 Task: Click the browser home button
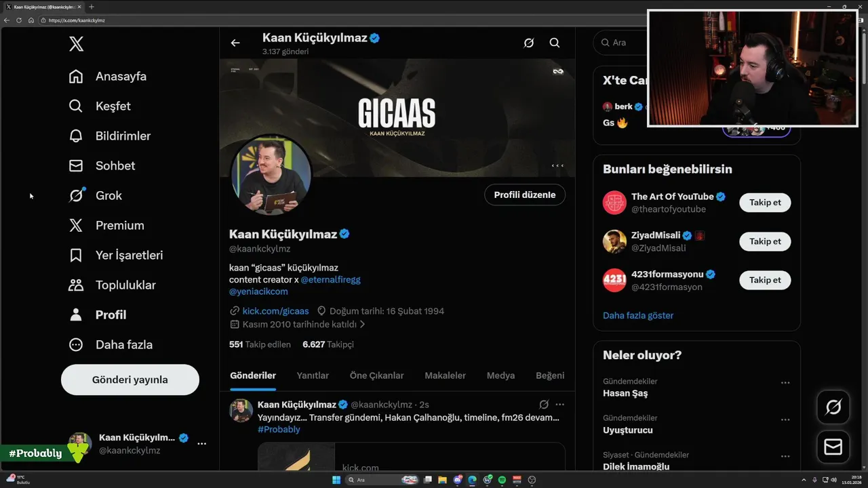(31, 20)
